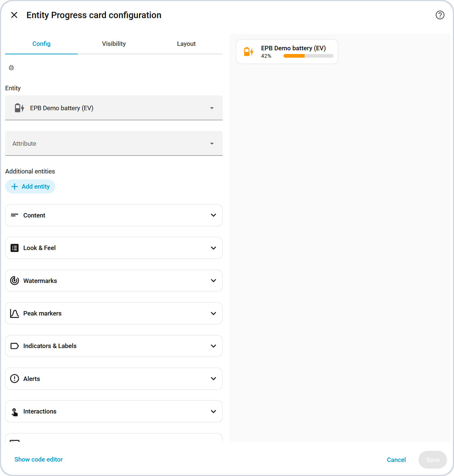Click the orange battery icon in preview card
Image resolution: width=454 pixels, height=476 pixels.
[249, 52]
